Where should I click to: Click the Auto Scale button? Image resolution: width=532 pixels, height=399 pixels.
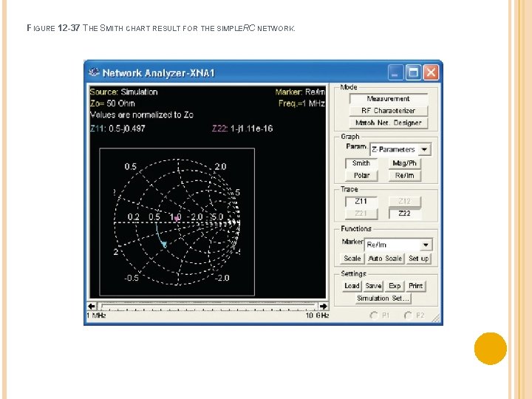[385, 259]
